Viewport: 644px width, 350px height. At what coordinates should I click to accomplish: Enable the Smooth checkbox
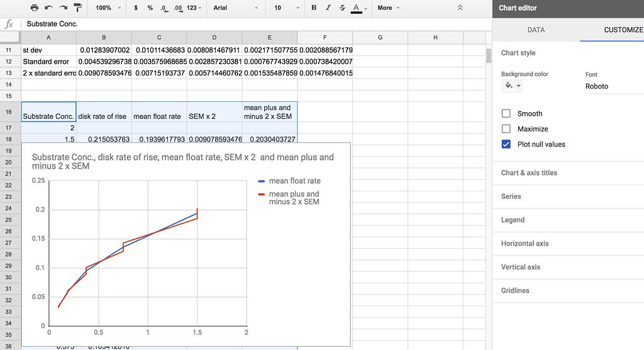(506, 114)
